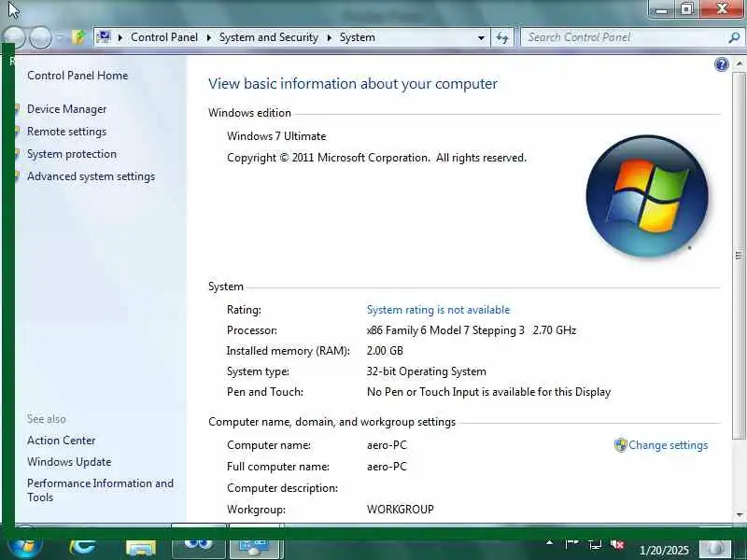Click the Installed memory (RAM) label
The width and height of the screenshot is (747, 560).
[x=289, y=351]
